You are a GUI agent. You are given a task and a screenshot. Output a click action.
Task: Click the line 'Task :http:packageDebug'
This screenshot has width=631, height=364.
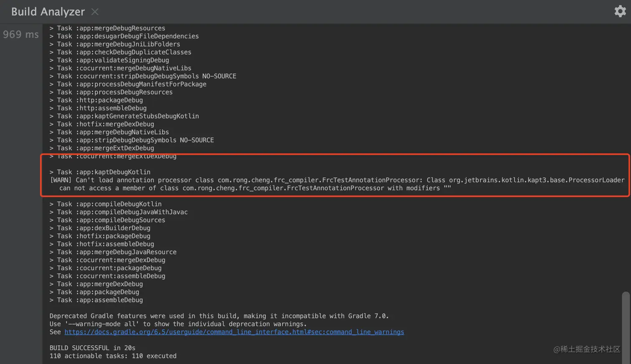pos(96,100)
